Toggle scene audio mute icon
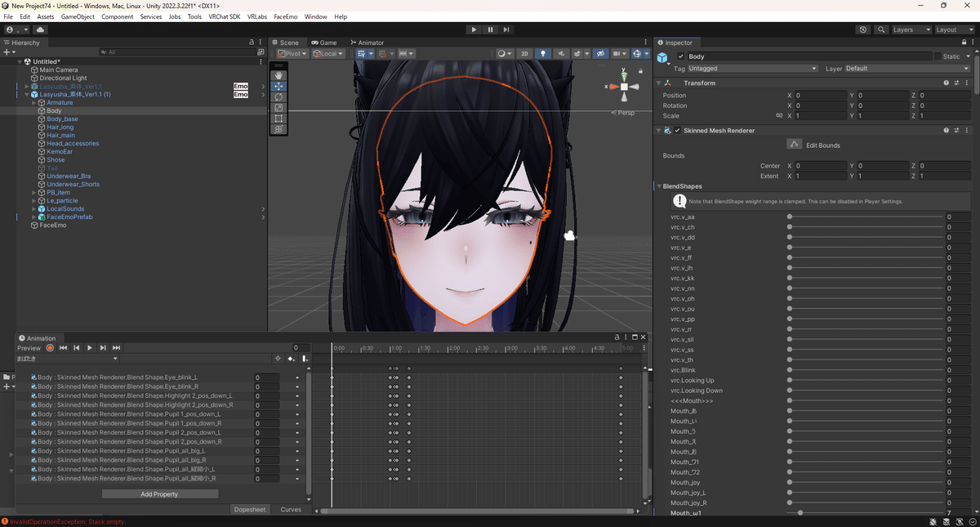 561,54
